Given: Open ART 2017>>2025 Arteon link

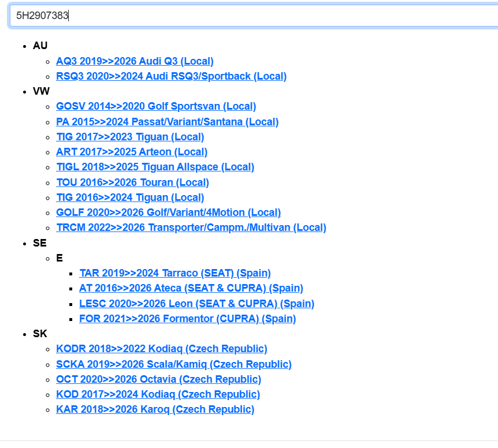Looking at the screenshot, I should [x=132, y=152].
